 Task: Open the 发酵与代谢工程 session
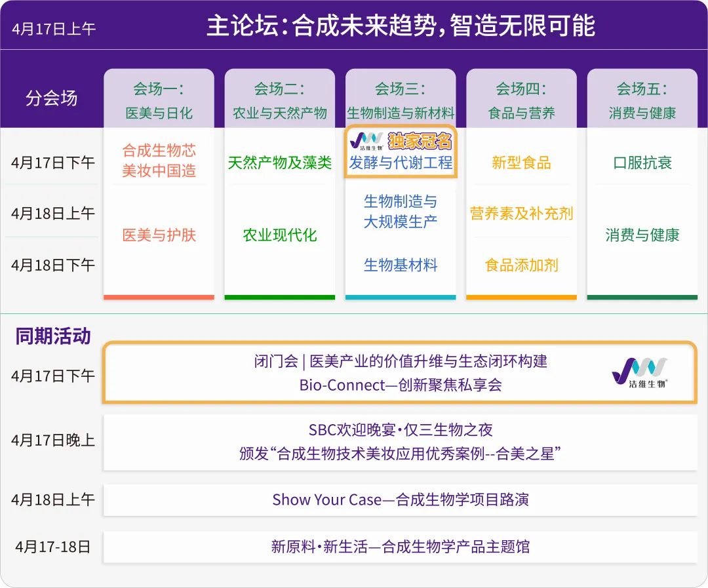pos(401,163)
